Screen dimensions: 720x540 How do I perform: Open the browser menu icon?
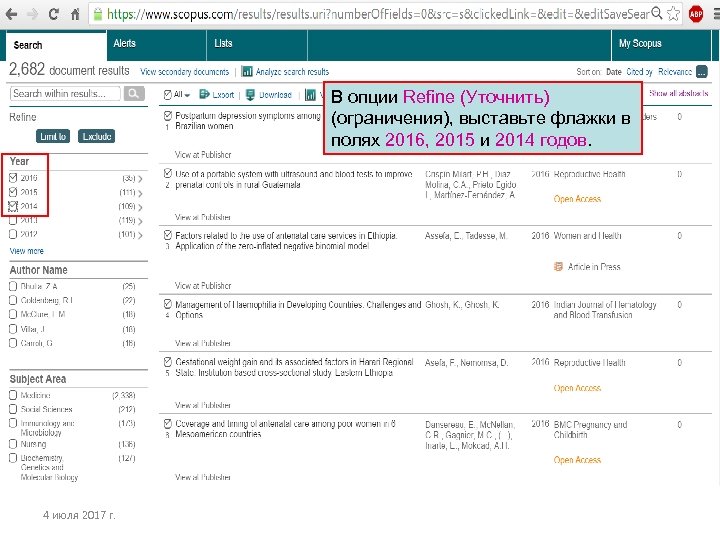coord(715,14)
